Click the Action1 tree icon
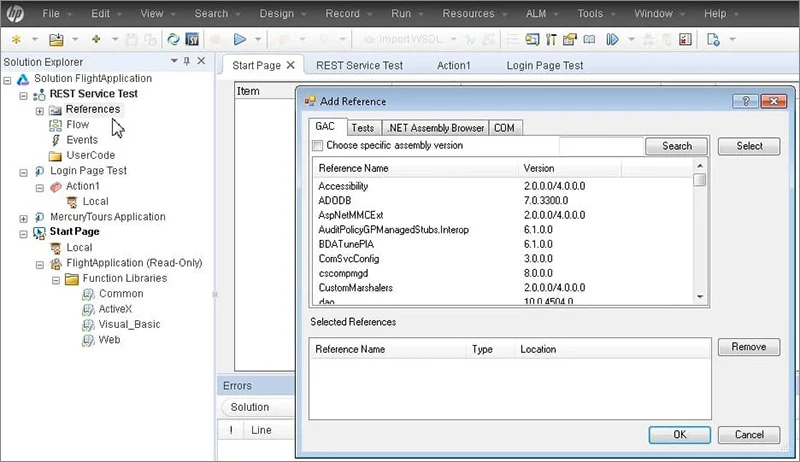Screen dimensions: 800x462 [x=56, y=187]
